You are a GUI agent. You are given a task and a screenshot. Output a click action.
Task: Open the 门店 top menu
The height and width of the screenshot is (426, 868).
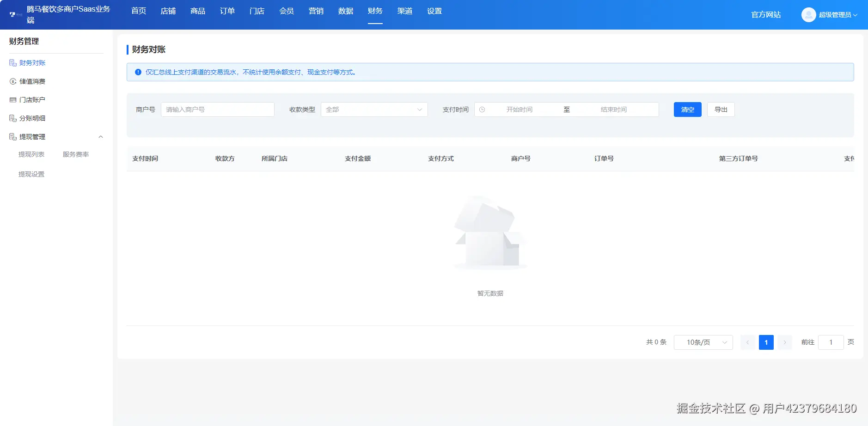(x=257, y=11)
